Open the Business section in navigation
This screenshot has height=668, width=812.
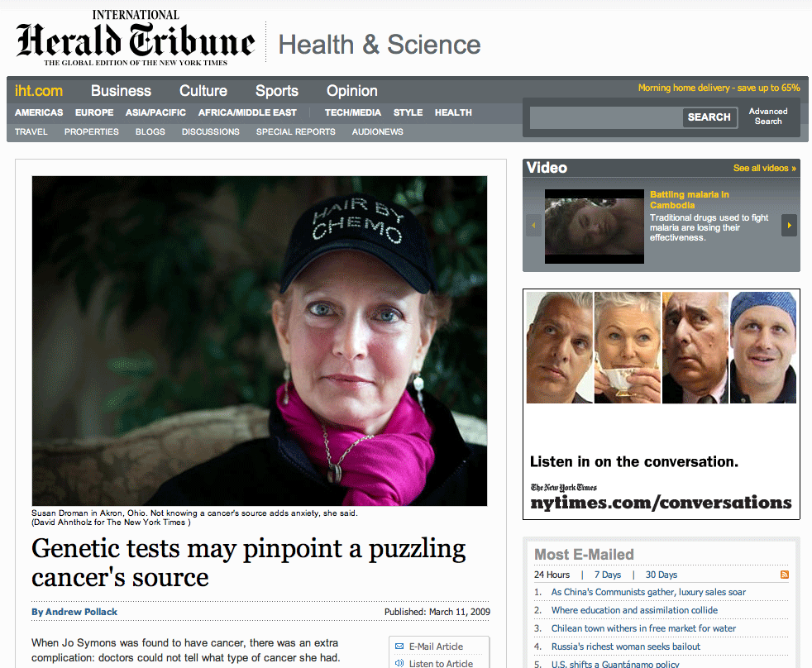(122, 91)
